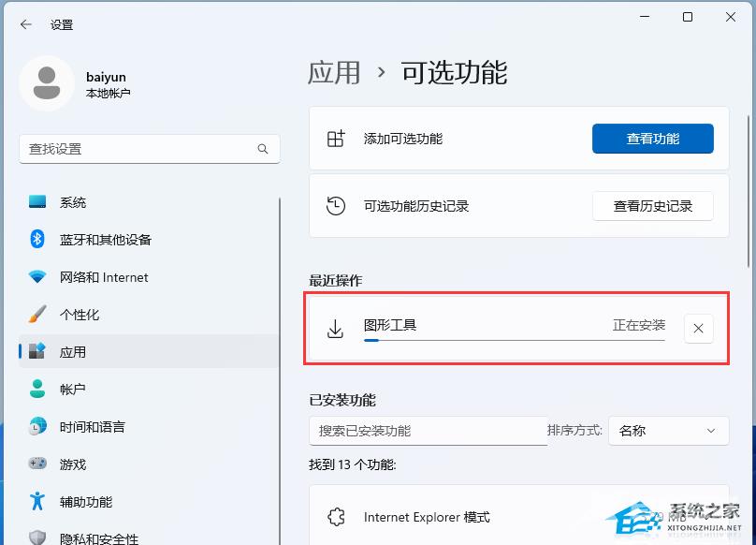Click the 查找设置 search field
Viewport: 756px width, 545px height.
pos(150,149)
